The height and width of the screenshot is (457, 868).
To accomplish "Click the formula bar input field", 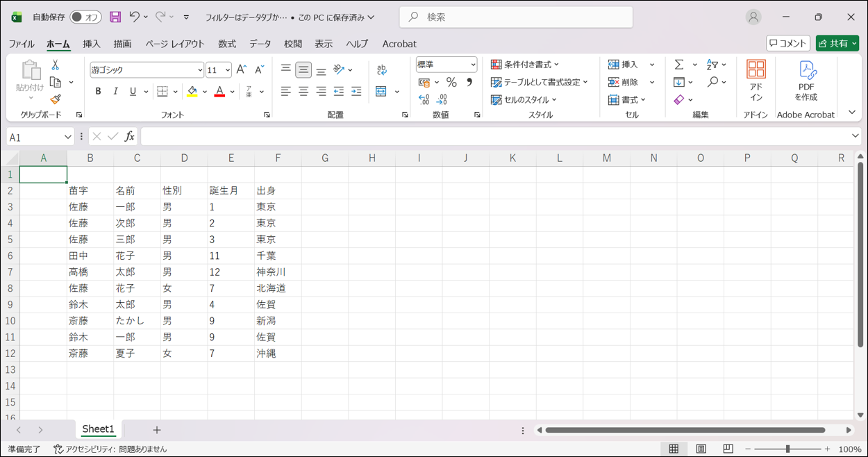I will (494, 137).
